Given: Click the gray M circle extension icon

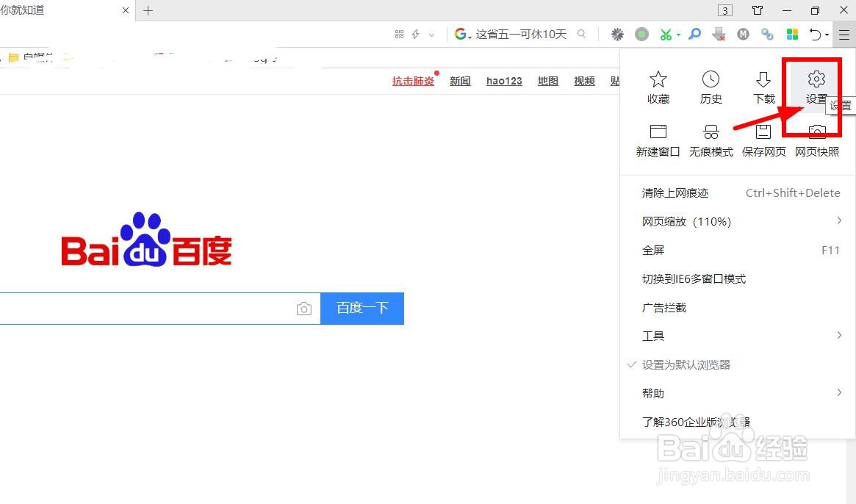Looking at the screenshot, I should click(743, 35).
